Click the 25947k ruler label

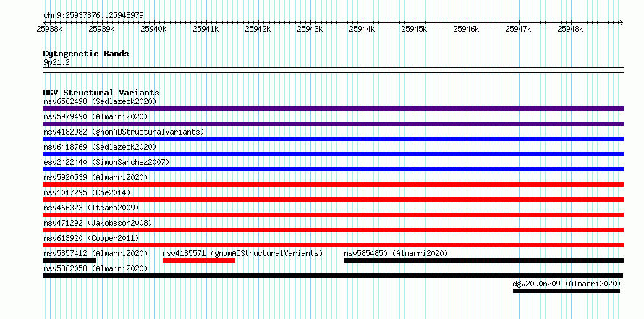(518, 29)
